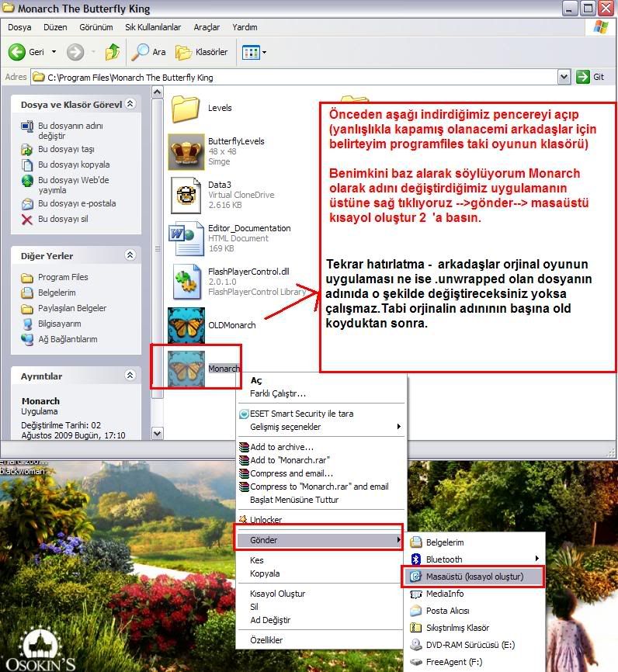Open Paylaşılan Belgeler link
Screen dimensions: 618x672
click(64, 308)
